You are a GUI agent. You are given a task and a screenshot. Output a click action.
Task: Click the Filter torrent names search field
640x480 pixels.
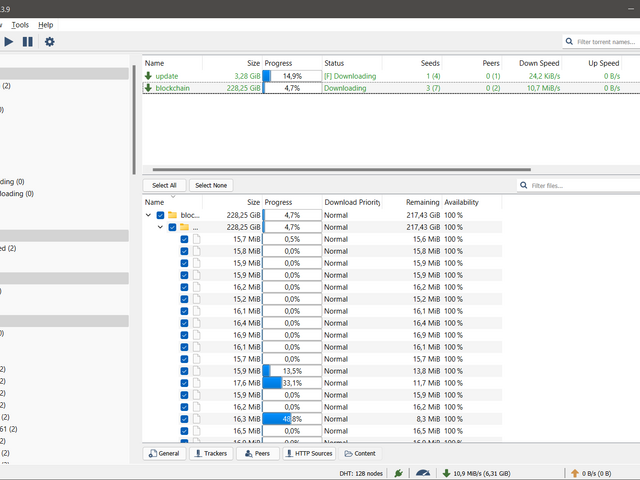(x=604, y=42)
